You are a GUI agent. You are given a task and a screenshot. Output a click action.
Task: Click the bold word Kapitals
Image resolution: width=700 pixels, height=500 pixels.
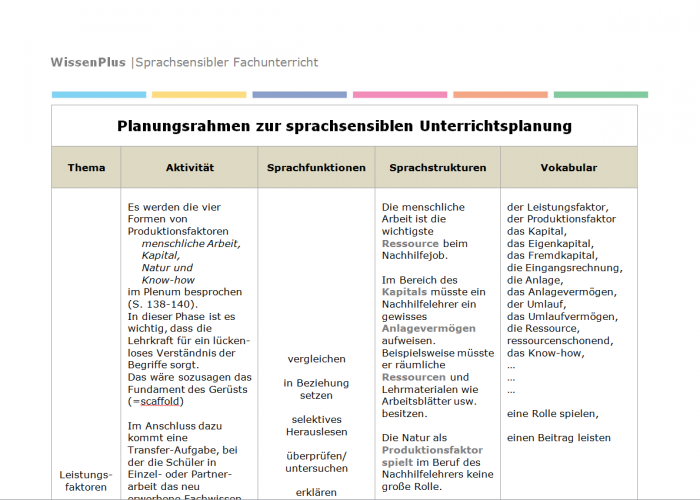404,292
